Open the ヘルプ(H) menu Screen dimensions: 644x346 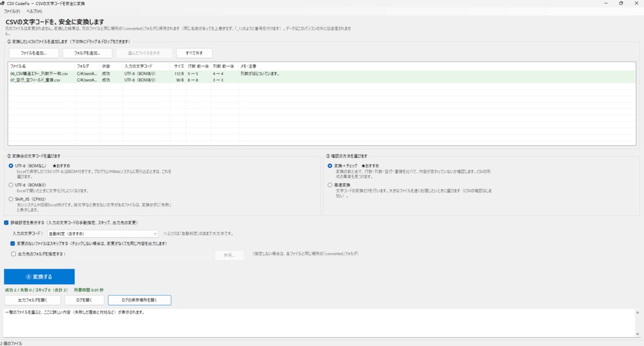(34, 11)
